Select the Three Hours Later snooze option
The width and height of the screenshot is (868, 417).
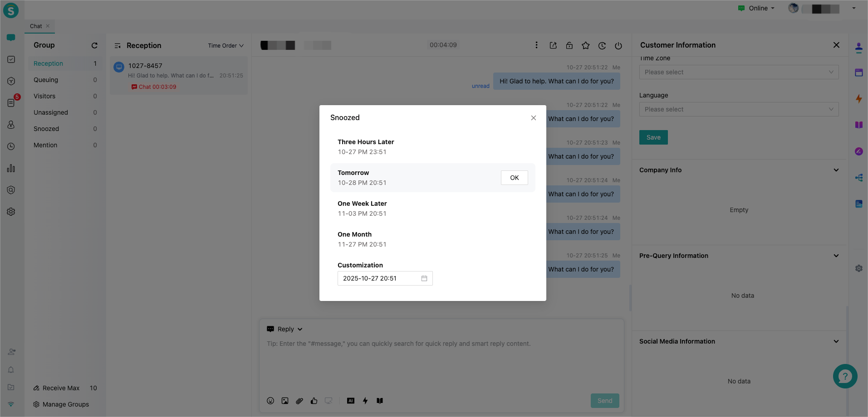[366, 147]
